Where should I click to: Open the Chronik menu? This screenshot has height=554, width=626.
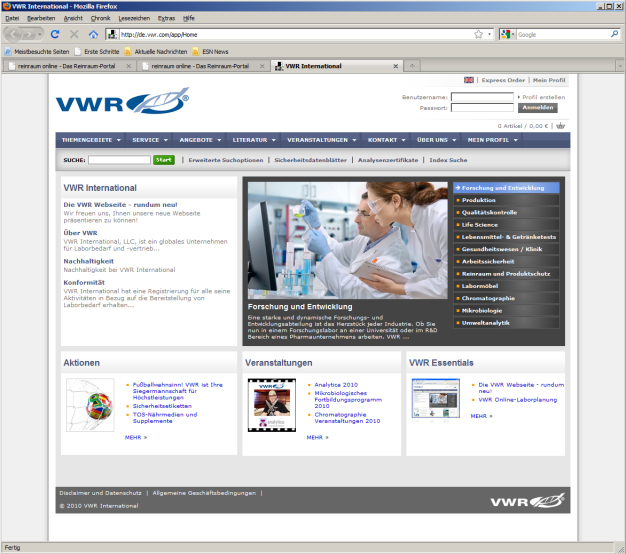coord(100,18)
